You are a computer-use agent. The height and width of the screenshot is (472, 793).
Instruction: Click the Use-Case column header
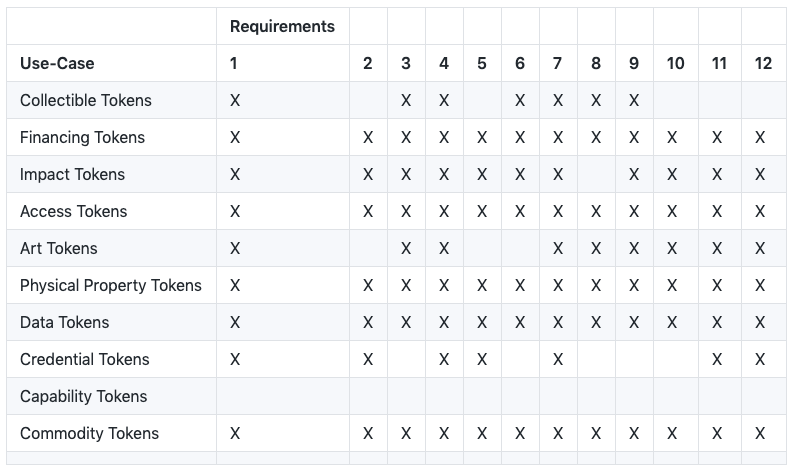pos(57,63)
